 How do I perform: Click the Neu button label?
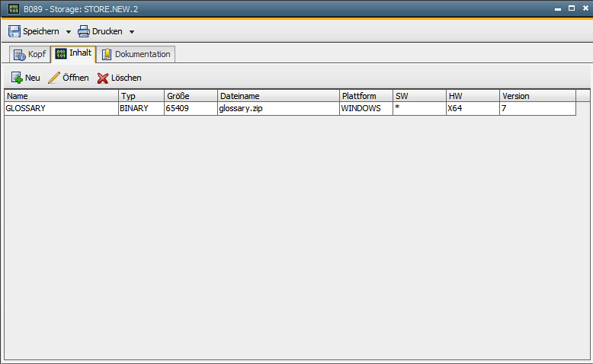point(33,78)
